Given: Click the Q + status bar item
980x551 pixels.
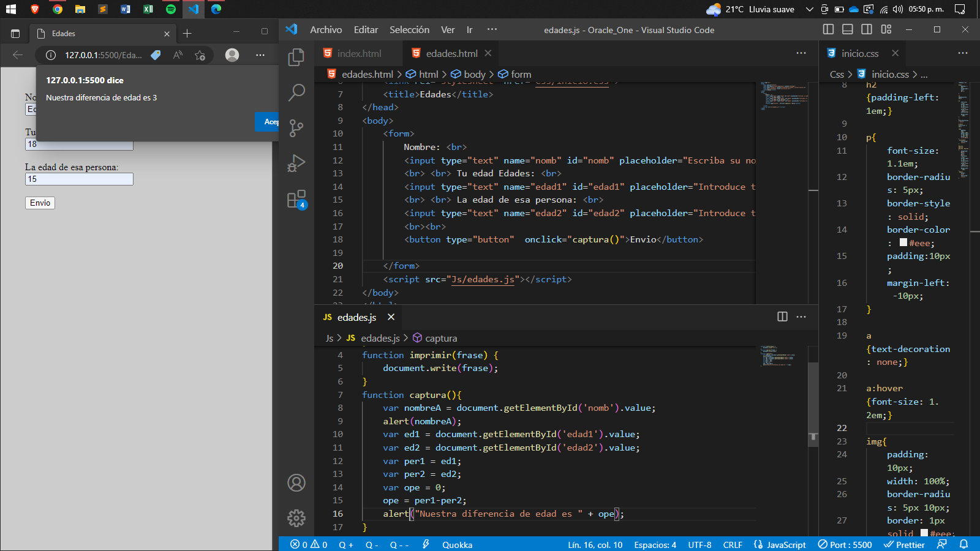Looking at the screenshot, I should coord(346,544).
